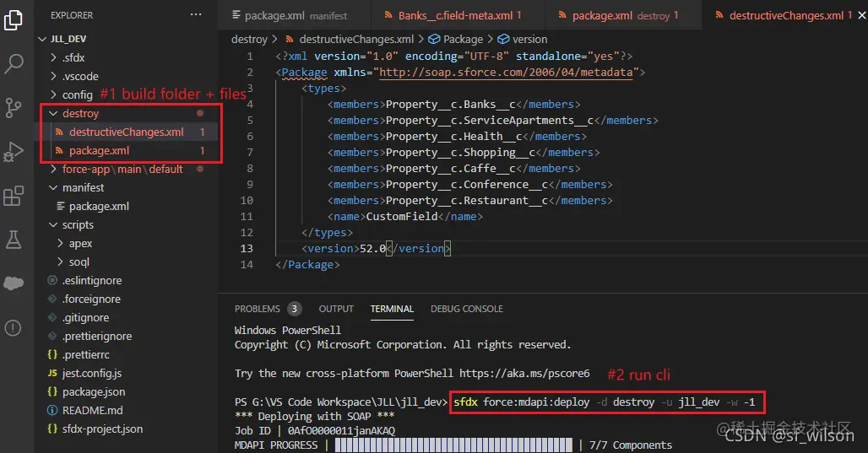Expand the .vscode folder

[54, 76]
